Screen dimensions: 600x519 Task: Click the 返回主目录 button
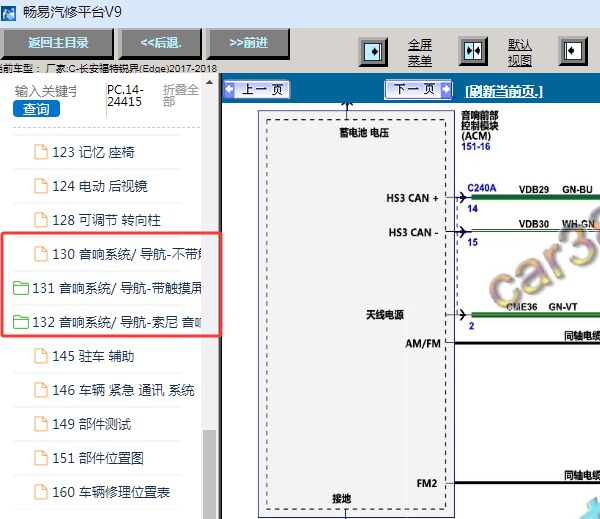tap(57, 42)
